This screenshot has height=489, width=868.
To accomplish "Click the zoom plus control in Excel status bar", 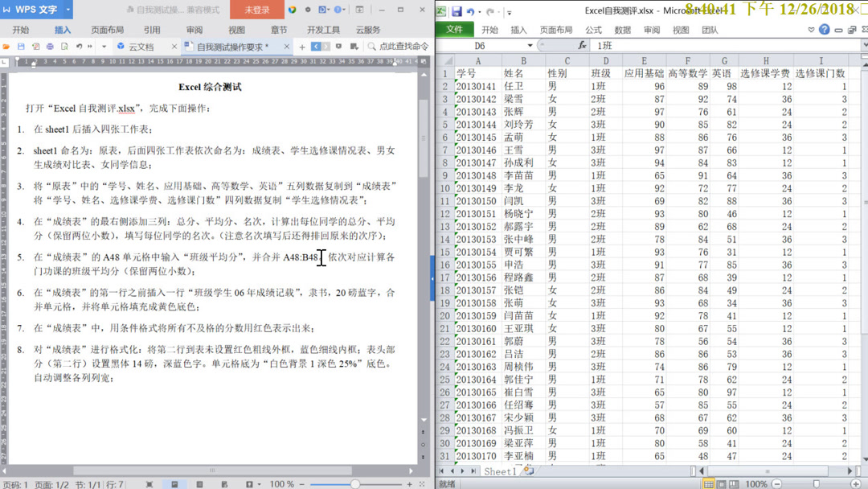I will [x=855, y=483].
